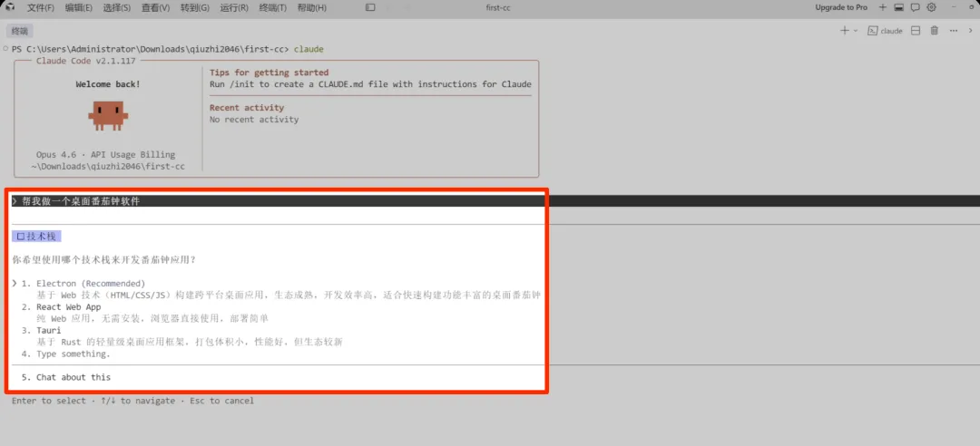Image resolution: width=980 pixels, height=446 pixels.
Task: Toggle the sidebar layout icon in the title bar
Action: [370, 7]
